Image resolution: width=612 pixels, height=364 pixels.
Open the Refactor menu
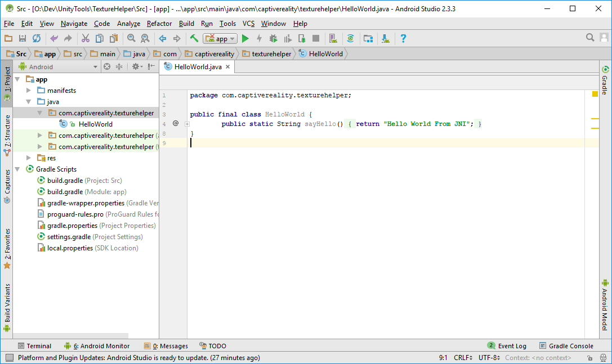pyautogui.click(x=159, y=24)
